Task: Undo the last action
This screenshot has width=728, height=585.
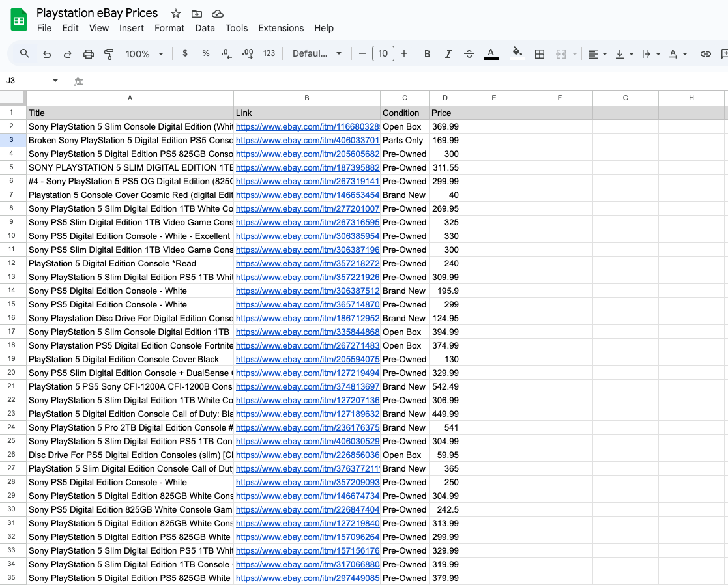Action: pyautogui.click(x=47, y=54)
